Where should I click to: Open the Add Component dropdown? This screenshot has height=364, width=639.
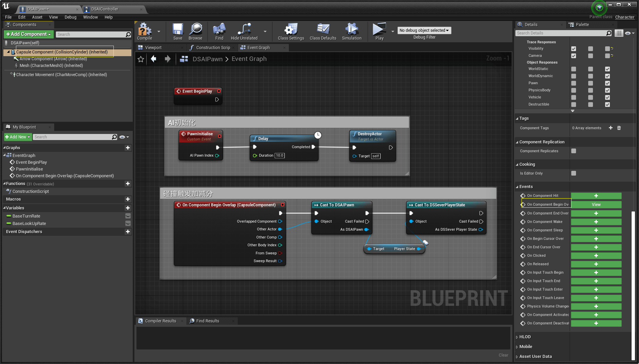pyautogui.click(x=29, y=35)
